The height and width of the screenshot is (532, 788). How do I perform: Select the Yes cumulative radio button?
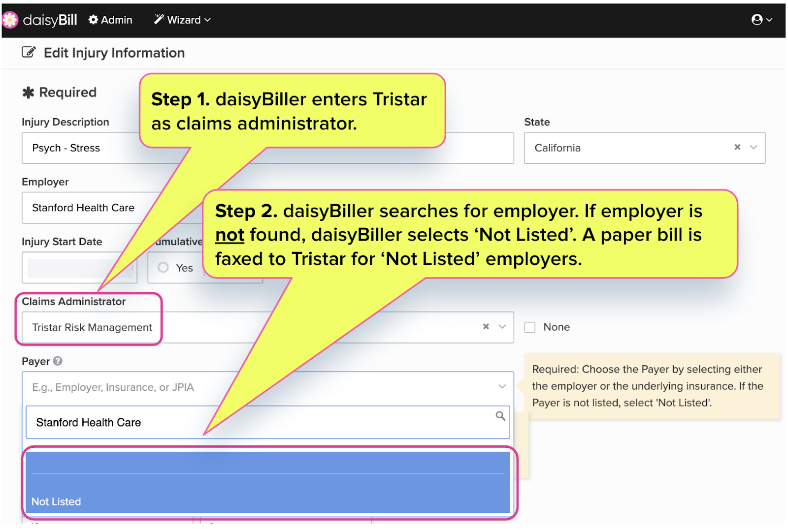point(164,267)
